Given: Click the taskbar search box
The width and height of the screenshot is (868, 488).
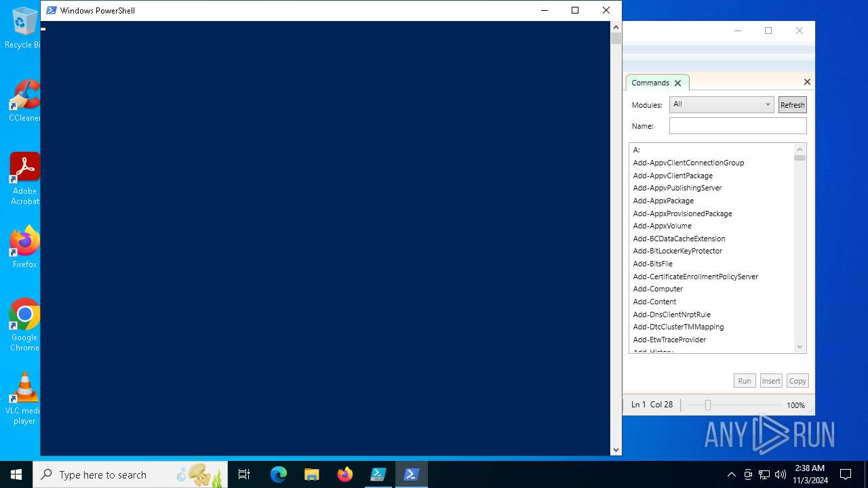Looking at the screenshot, I should (x=130, y=474).
